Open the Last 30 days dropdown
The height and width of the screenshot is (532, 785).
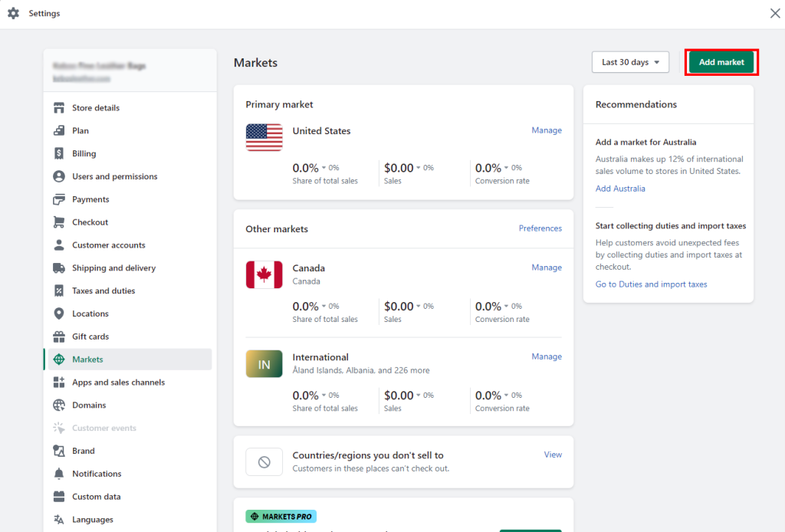click(x=630, y=61)
